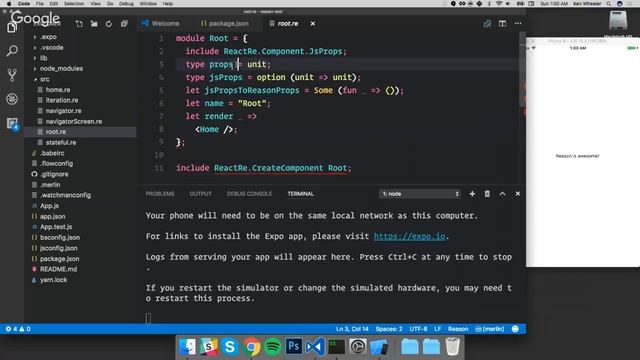The image size is (640, 360).
Task: Kill the terminal with trash icon
Action: coord(487,194)
